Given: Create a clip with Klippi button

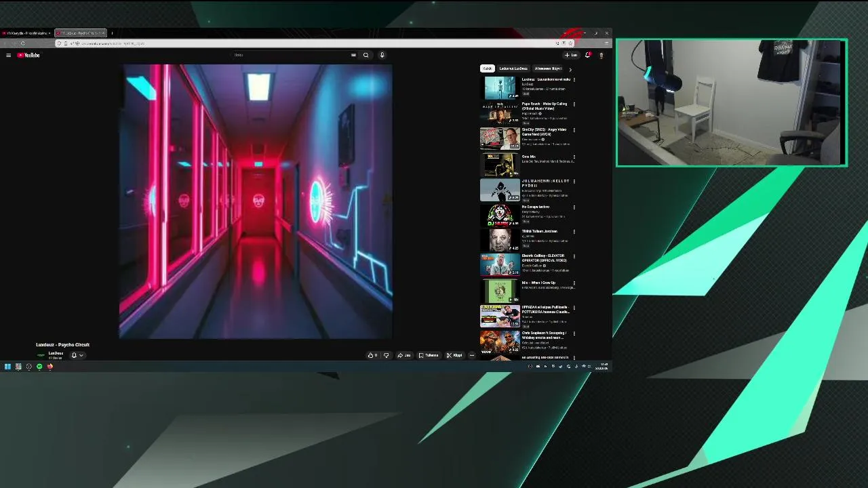Looking at the screenshot, I should (454, 355).
